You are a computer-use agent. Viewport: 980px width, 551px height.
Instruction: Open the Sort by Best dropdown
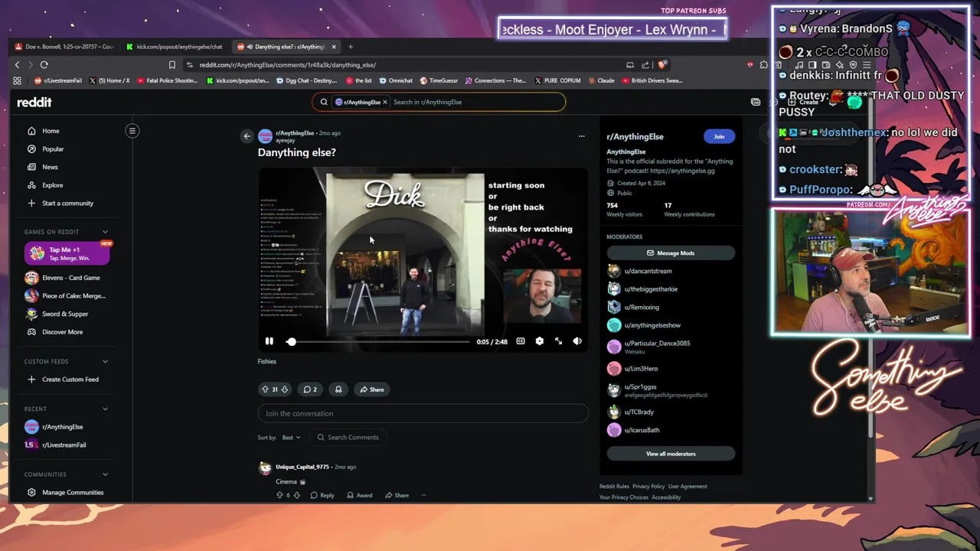[291, 437]
